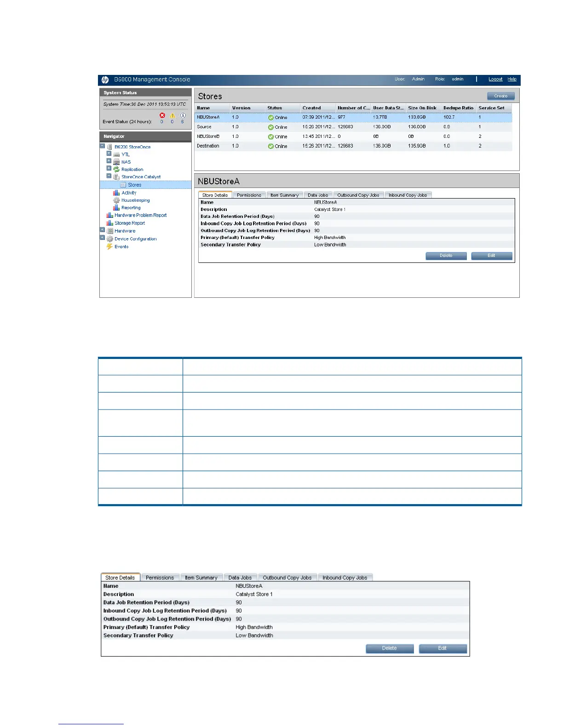Click the HP logo in the console header
Viewport: 563px width, 728px height.
[x=105, y=80]
